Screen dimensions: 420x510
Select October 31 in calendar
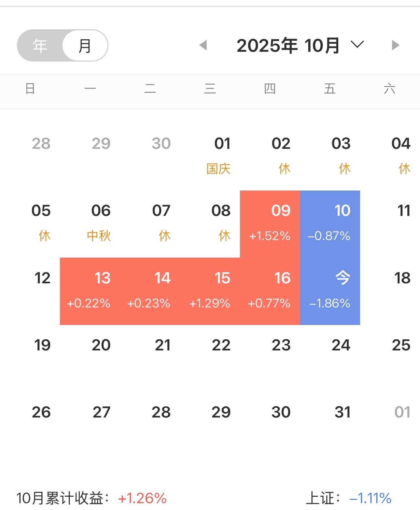point(342,412)
